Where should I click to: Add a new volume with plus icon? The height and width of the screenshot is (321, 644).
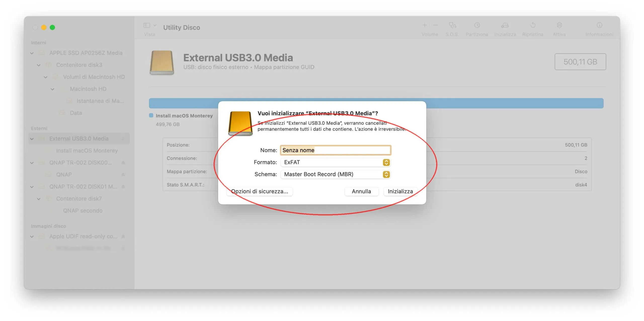coord(424,25)
